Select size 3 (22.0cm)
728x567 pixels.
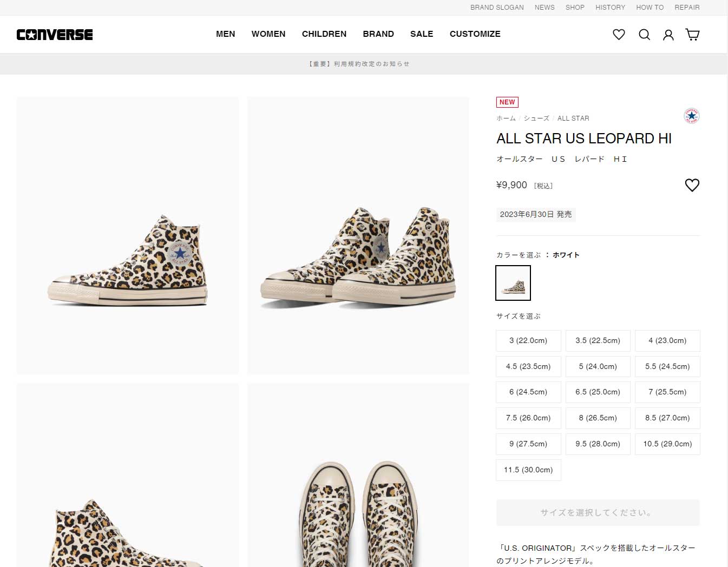click(x=528, y=340)
